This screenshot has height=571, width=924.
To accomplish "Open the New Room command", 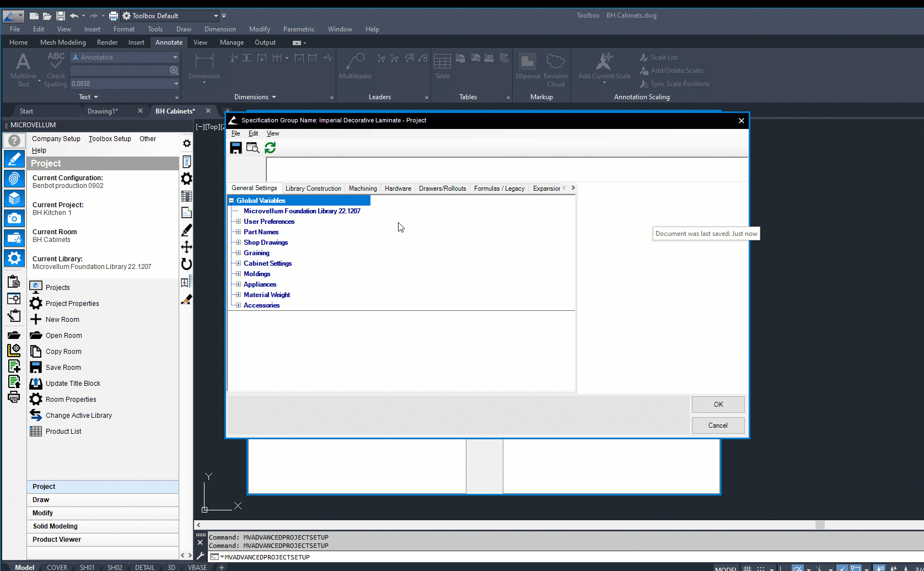I will pyautogui.click(x=62, y=320).
